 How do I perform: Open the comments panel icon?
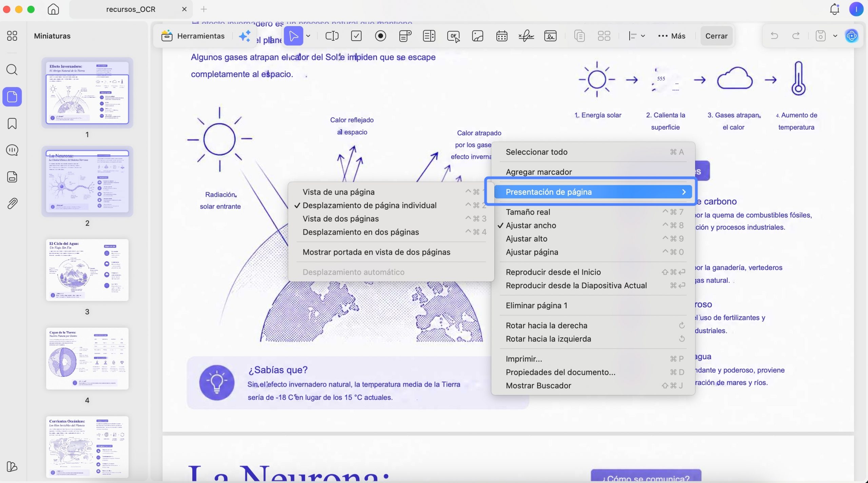(x=12, y=150)
